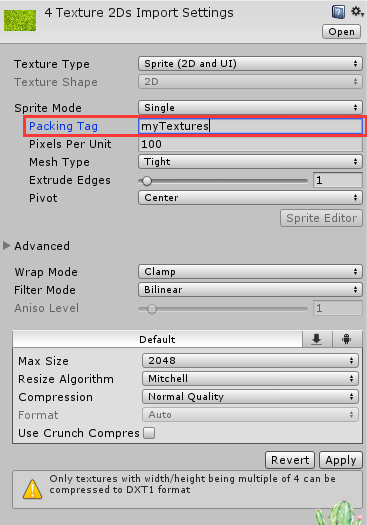Switch to the Android platform override tab
367x525 pixels.
pos(347,339)
